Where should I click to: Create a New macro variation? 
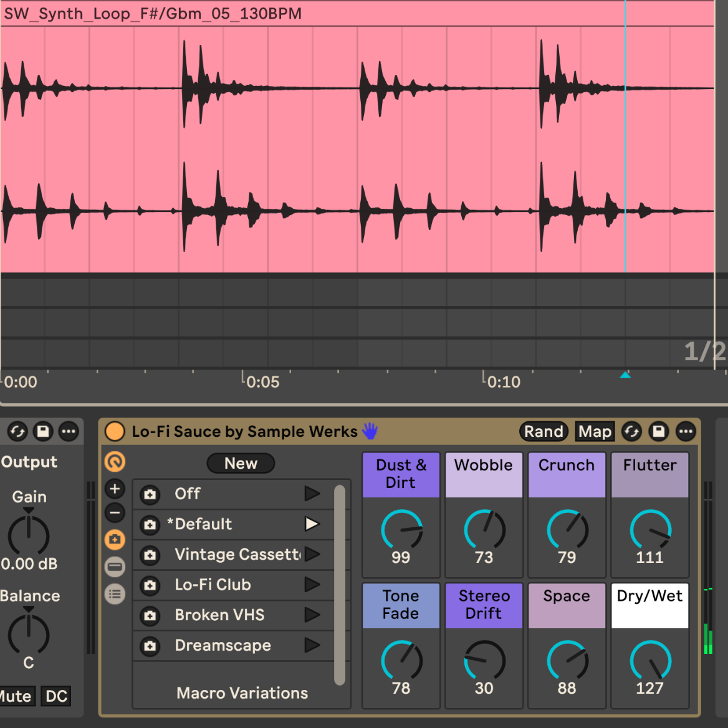pos(241,463)
